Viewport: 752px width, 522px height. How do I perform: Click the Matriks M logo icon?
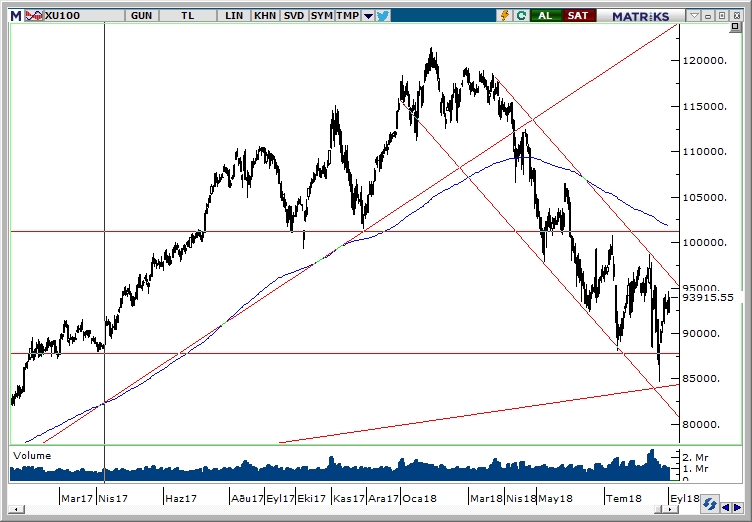pos(16,16)
